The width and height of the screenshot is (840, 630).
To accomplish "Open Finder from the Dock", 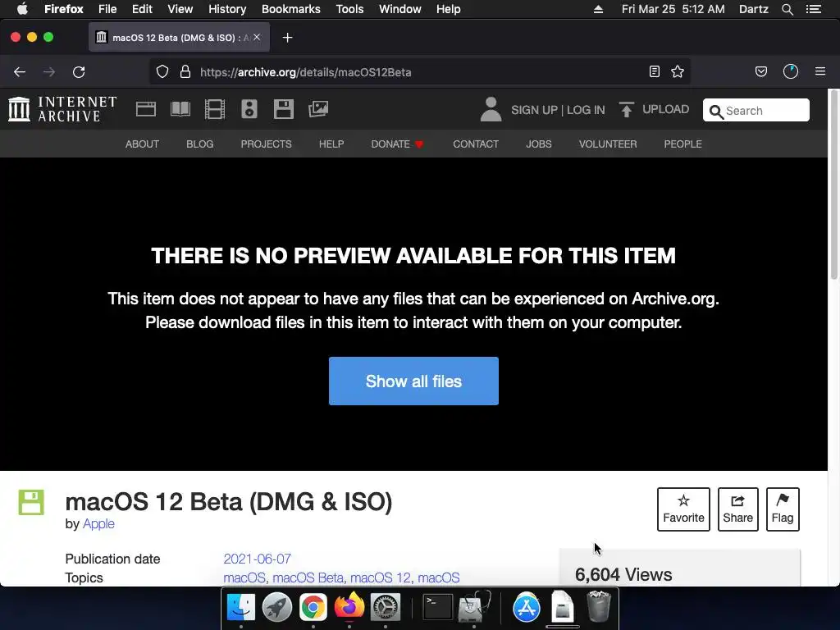I will (x=241, y=608).
